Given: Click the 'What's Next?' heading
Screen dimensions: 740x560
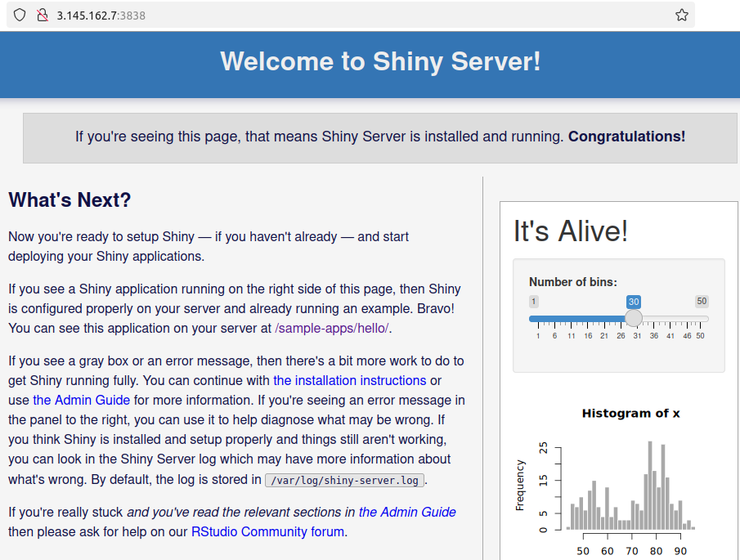Looking at the screenshot, I should (70, 200).
